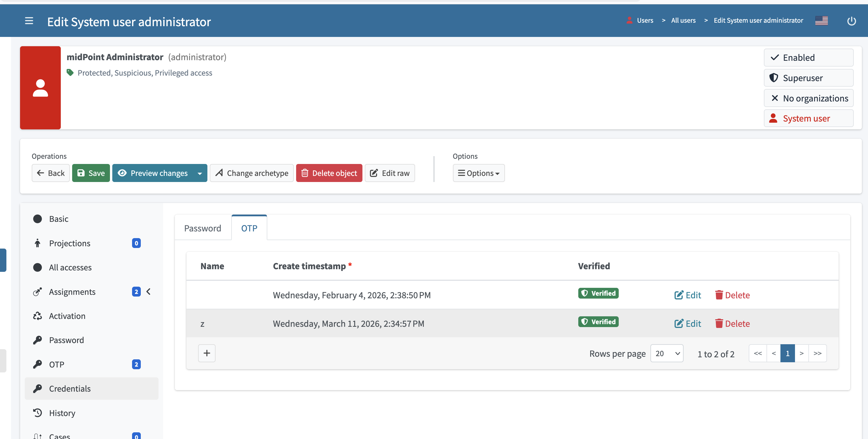Open the Basic section in sidebar
Image resolution: width=868 pixels, height=439 pixels.
tap(92, 219)
